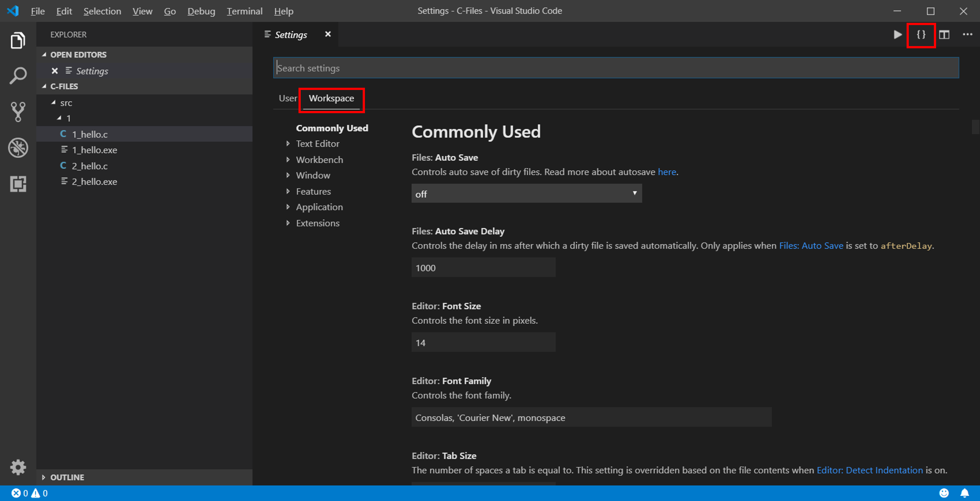980x501 pixels.
Task: Switch to the User settings tab
Action: [287, 98]
